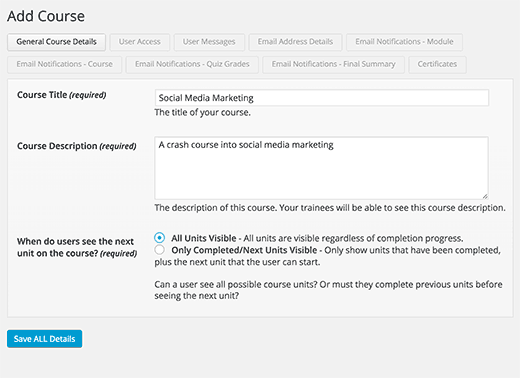
Task: Open Email Notifications - Quiz Grades tab
Action: point(192,64)
